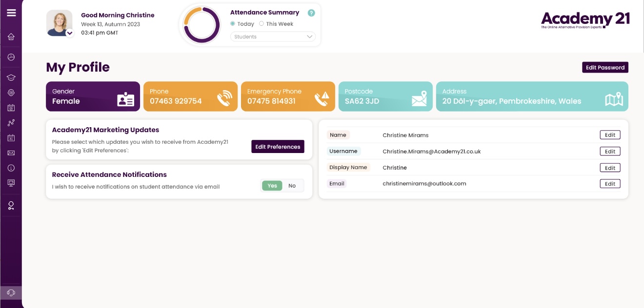Edit the Display Name row

610,168
